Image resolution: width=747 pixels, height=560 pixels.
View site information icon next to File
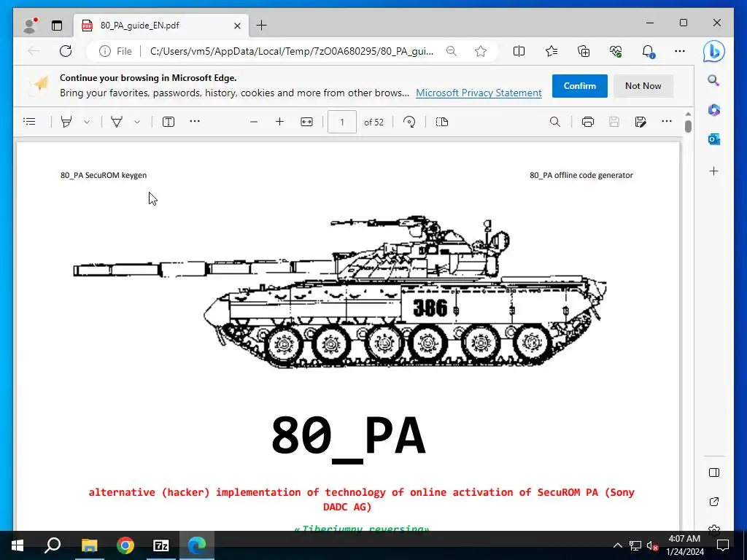(x=105, y=51)
